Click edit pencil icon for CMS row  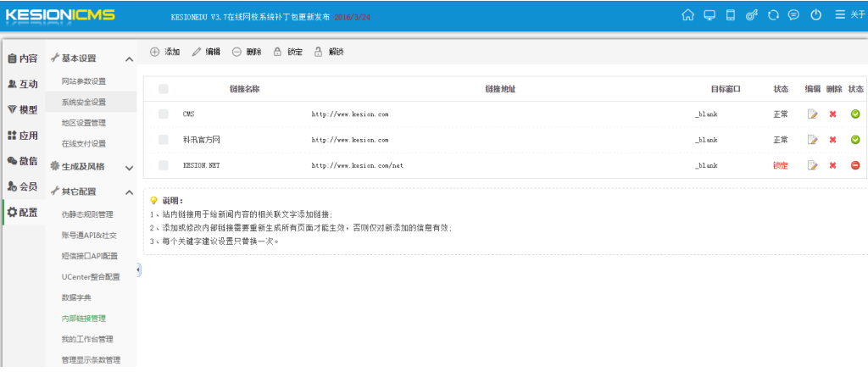813,114
